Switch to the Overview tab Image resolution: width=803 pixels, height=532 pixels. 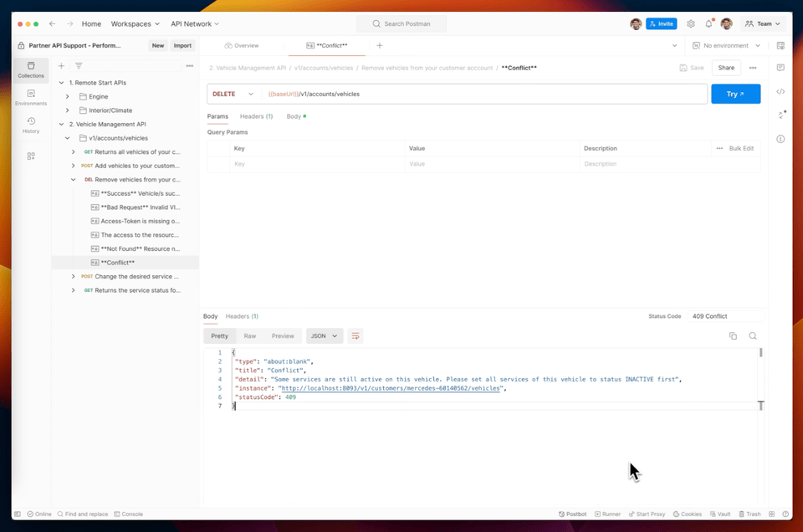point(242,45)
